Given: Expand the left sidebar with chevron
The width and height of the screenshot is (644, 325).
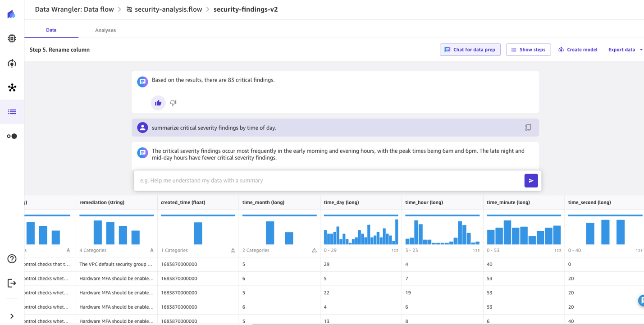Looking at the screenshot, I should (x=12, y=316).
